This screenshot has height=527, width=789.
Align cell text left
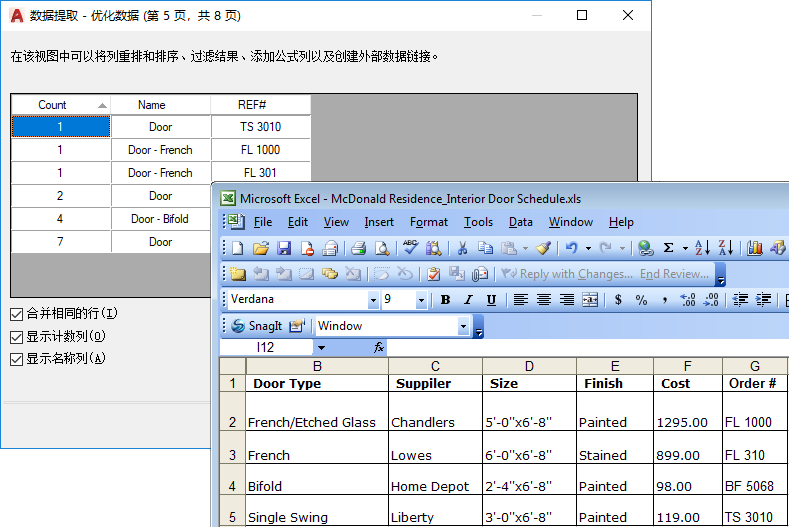click(x=520, y=300)
